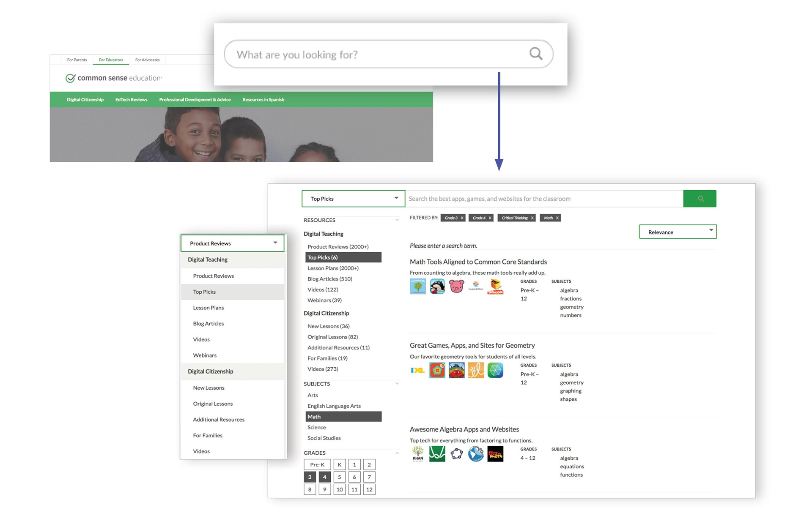Select grade 7 box
812x524 pixels.
(x=369, y=477)
